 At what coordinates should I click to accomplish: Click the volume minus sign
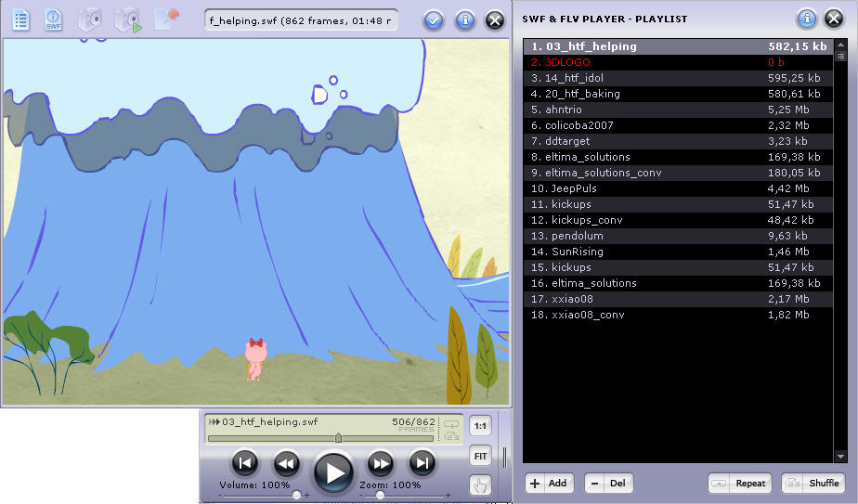click(x=220, y=496)
